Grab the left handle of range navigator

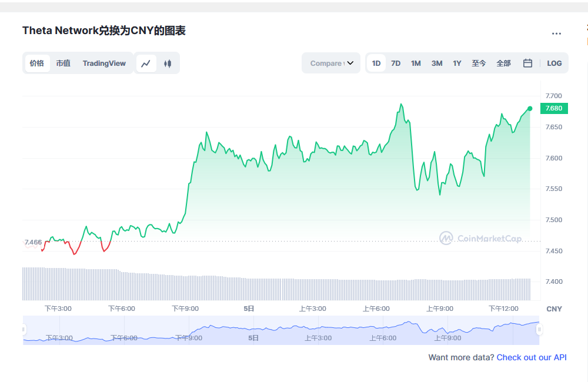(x=24, y=330)
